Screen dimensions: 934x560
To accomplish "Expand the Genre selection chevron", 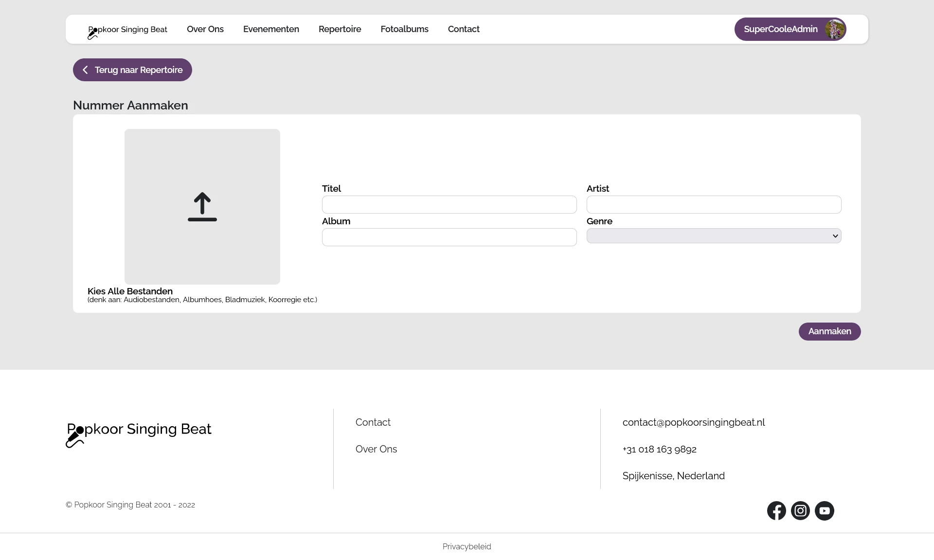I will click(x=835, y=235).
